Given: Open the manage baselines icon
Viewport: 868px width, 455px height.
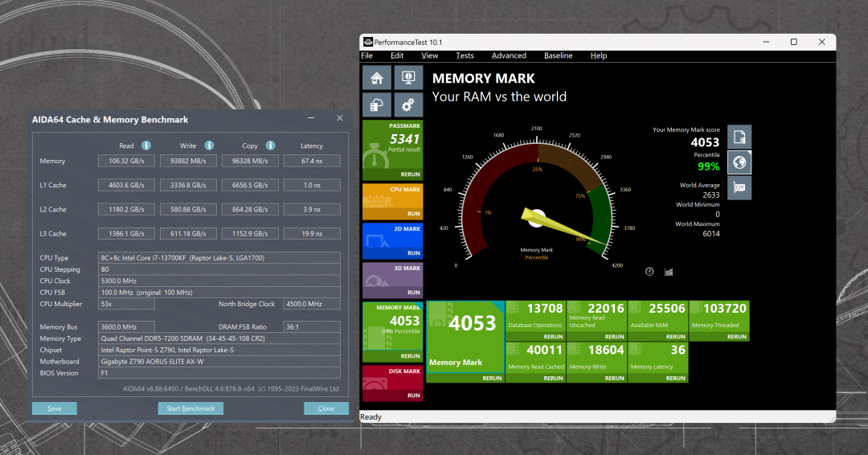Looking at the screenshot, I should (376, 105).
